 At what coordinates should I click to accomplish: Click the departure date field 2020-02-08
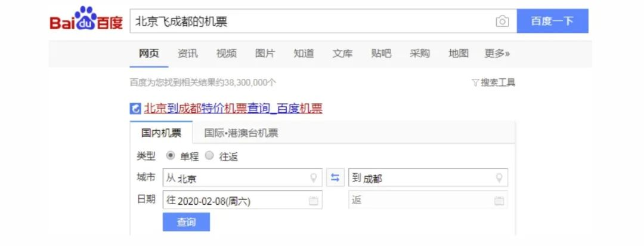[242, 200]
